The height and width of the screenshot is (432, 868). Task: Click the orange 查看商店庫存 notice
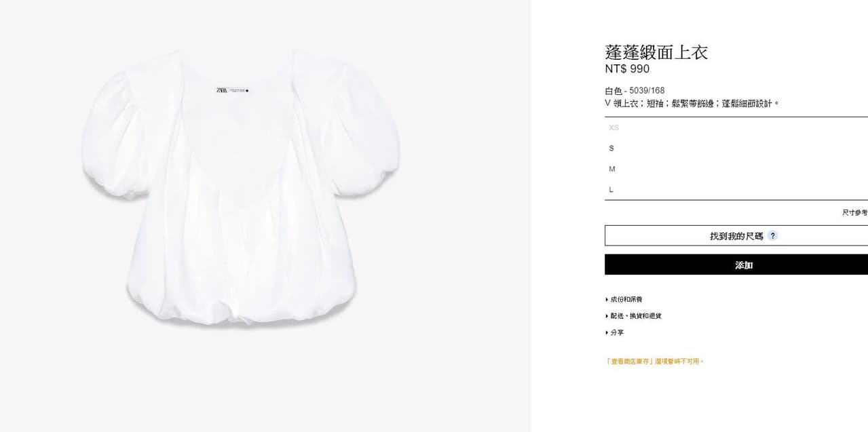(x=655, y=361)
